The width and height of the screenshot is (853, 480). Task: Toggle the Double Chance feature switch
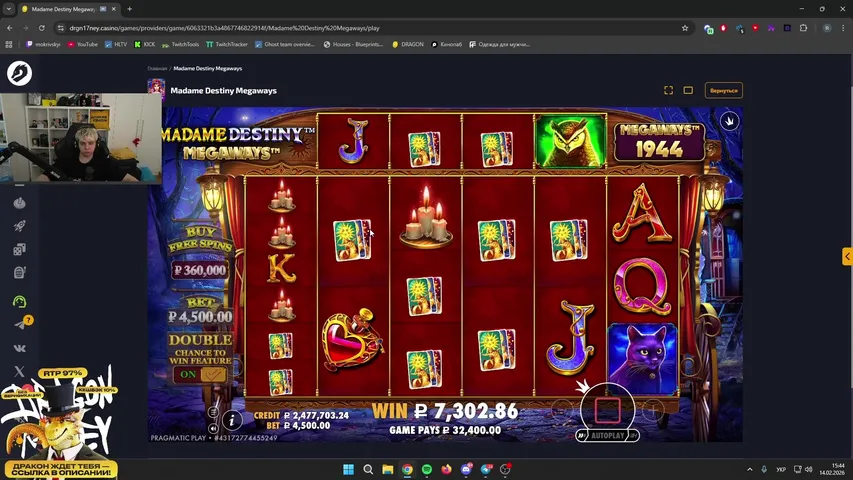click(x=200, y=374)
